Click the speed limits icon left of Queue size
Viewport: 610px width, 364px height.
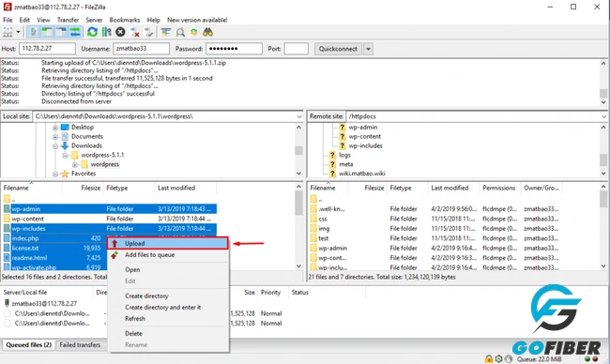click(x=508, y=358)
